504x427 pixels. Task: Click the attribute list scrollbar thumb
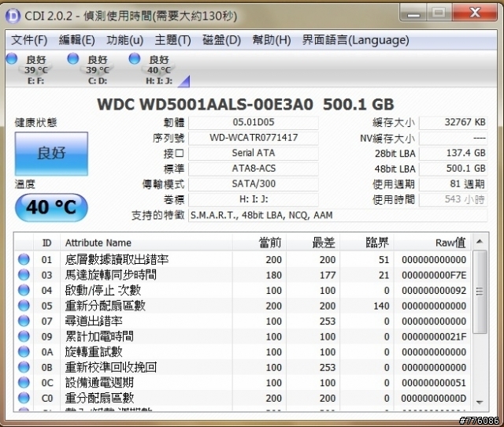click(480, 292)
